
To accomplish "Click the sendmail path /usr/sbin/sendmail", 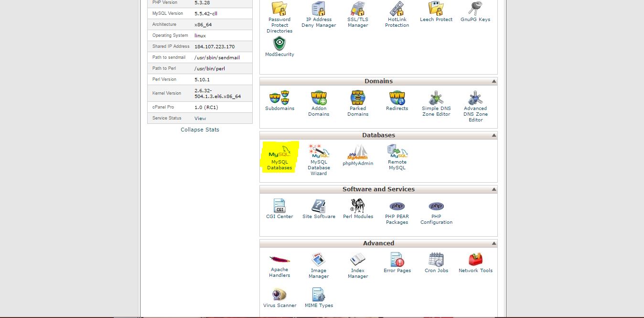I will (217, 57).
